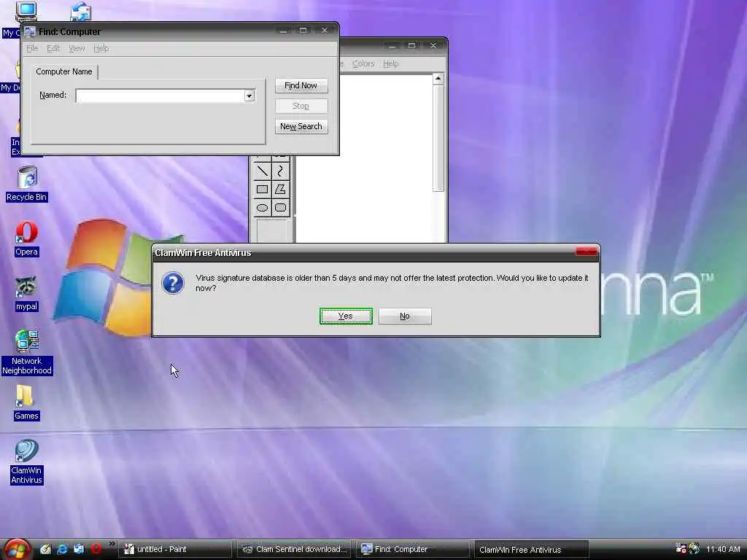Screen dimensions: 747x560
Task: Open the mypal desktop shortcut
Action: (x=26, y=294)
